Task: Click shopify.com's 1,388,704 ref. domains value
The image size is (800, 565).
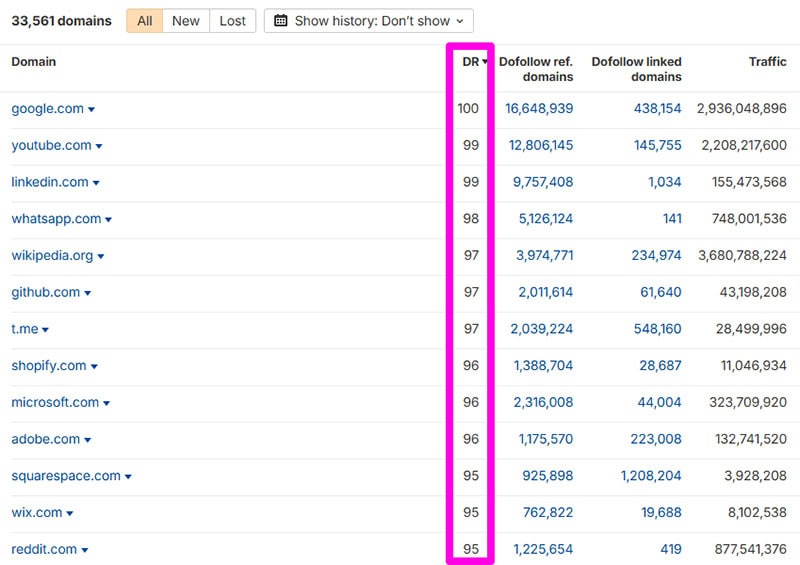Action: click(543, 366)
